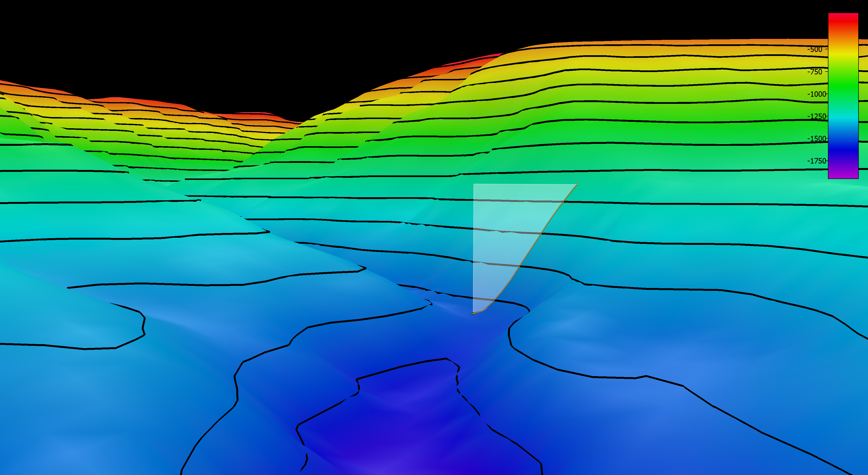The width and height of the screenshot is (868, 475).
Task: Click the lower orange profile endpoint marker
Action: point(473,314)
